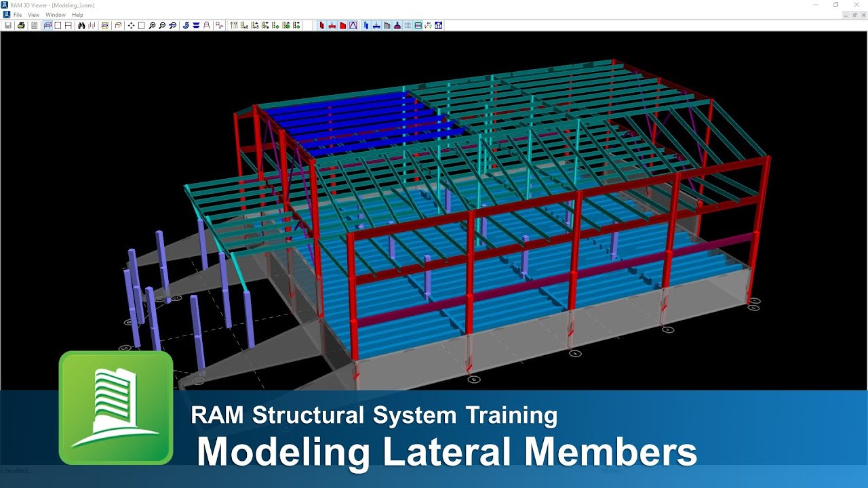
Task: Open the File menu
Action: coord(18,15)
